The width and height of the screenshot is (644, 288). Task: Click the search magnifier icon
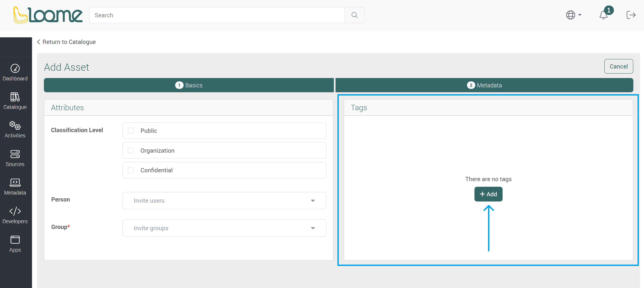354,15
